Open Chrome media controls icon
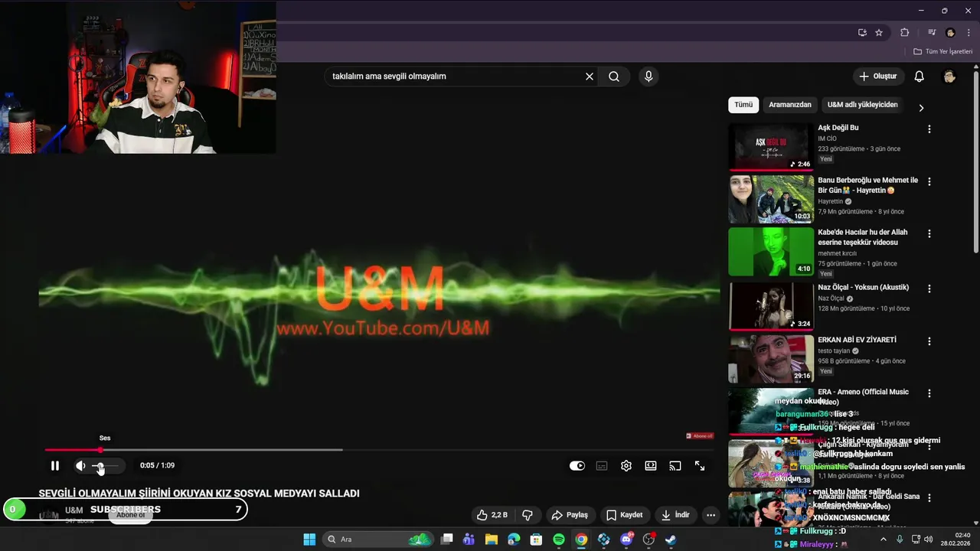Image resolution: width=980 pixels, height=551 pixels. click(932, 33)
